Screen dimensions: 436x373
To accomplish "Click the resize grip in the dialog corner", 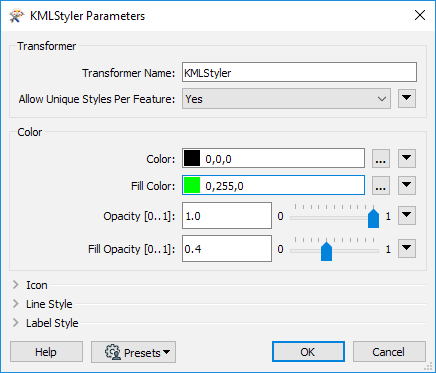I will point(428,367).
